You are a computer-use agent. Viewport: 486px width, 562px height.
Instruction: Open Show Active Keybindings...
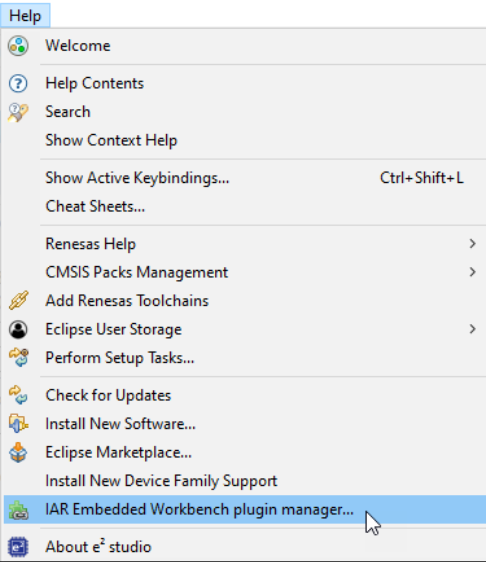coord(245,178)
